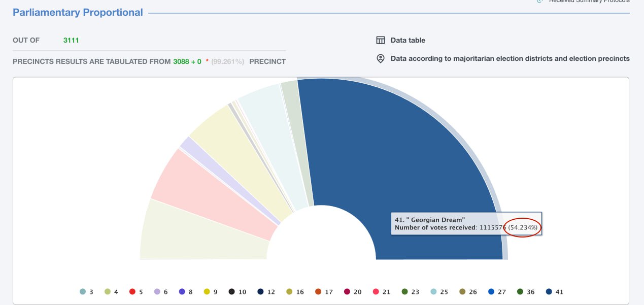Click the map pin district data icon
Image resolution: width=644 pixels, height=305 pixels.
coord(380,59)
